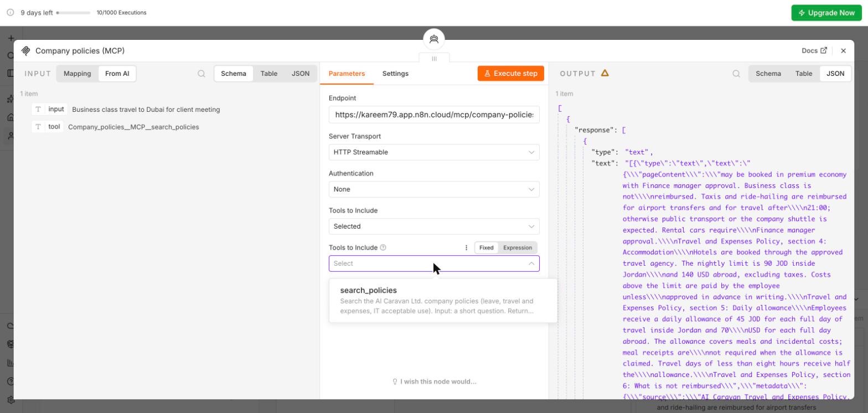Search the output panel data
The height and width of the screenshot is (413, 868).
(736, 74)
